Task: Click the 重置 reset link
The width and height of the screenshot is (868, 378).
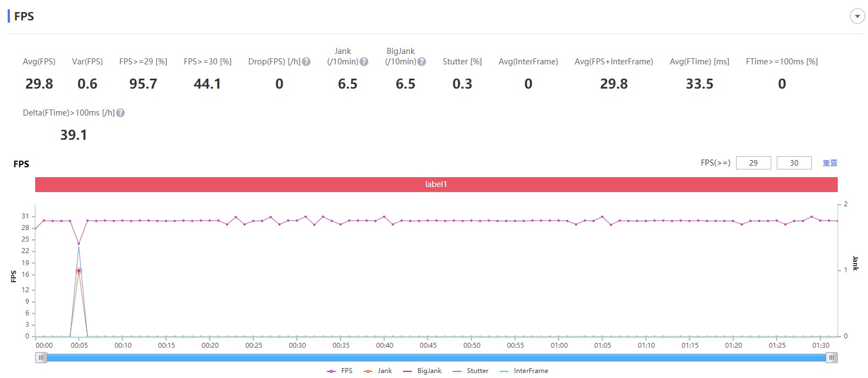Action: click(830, 163)
